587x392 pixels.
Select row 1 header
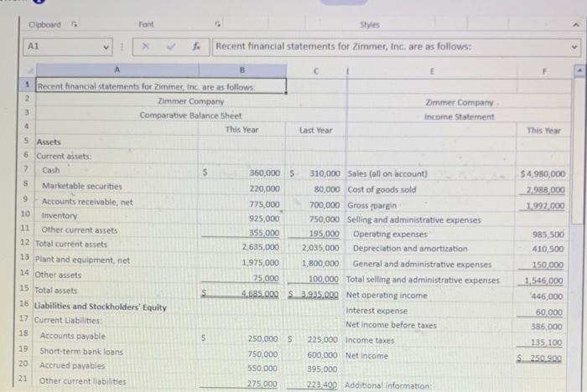[x=27, y=85]
